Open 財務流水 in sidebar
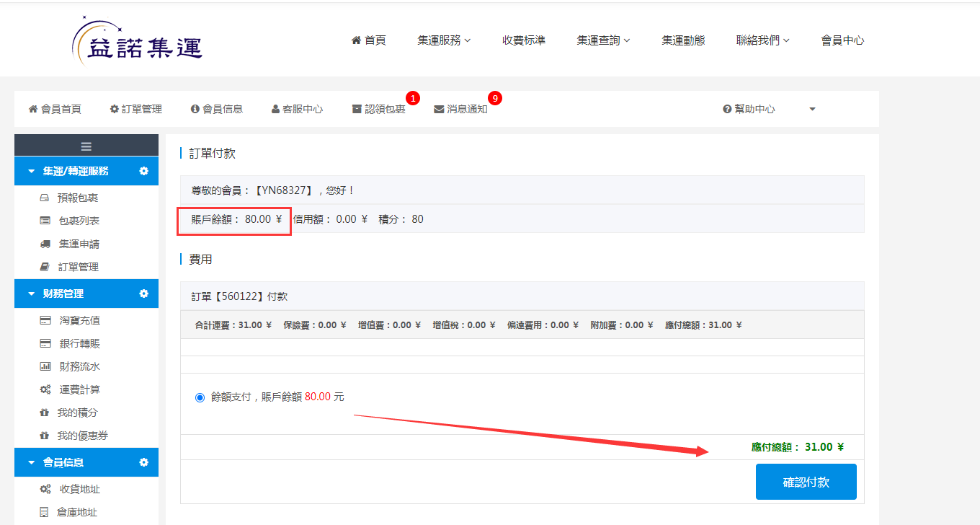 [x=80, y=366]
